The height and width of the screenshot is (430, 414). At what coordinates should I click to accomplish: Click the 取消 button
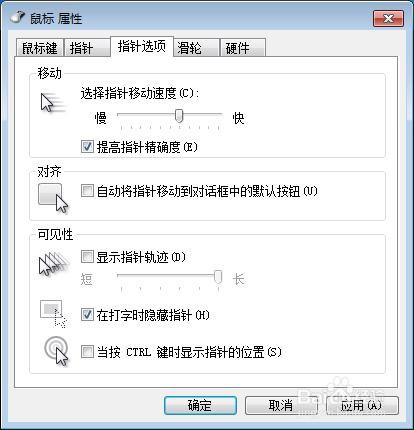click(x=281, y=405)
